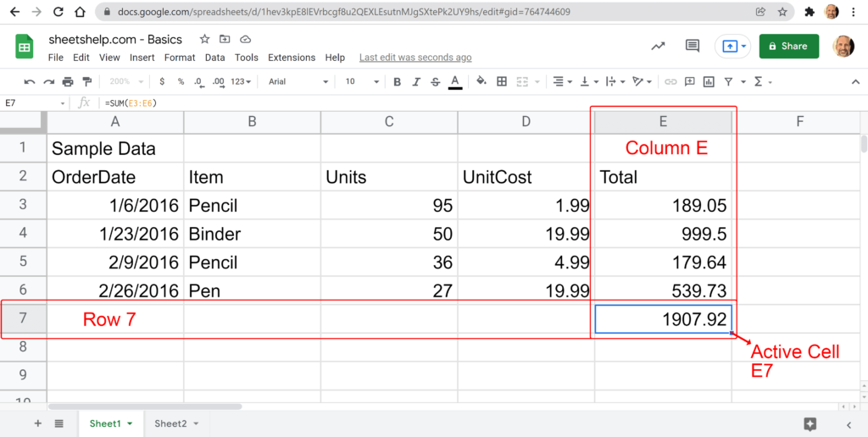Open the Borders tool

click(502, 82)
